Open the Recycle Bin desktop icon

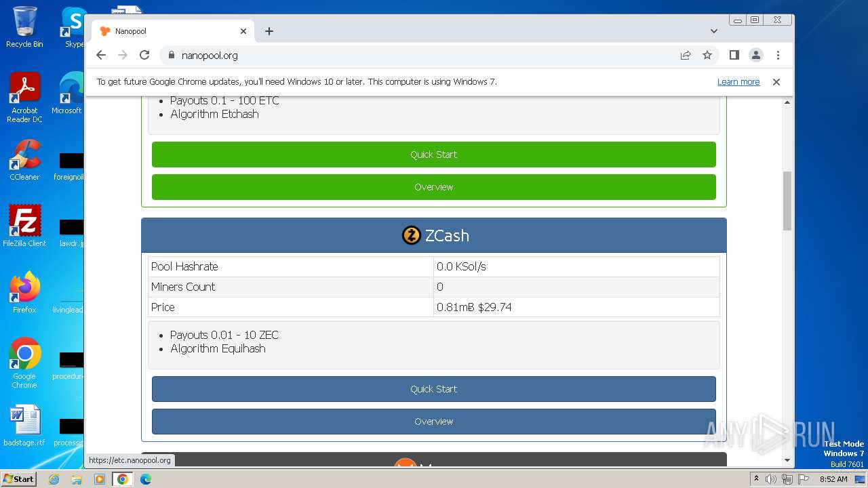(24, 27)
